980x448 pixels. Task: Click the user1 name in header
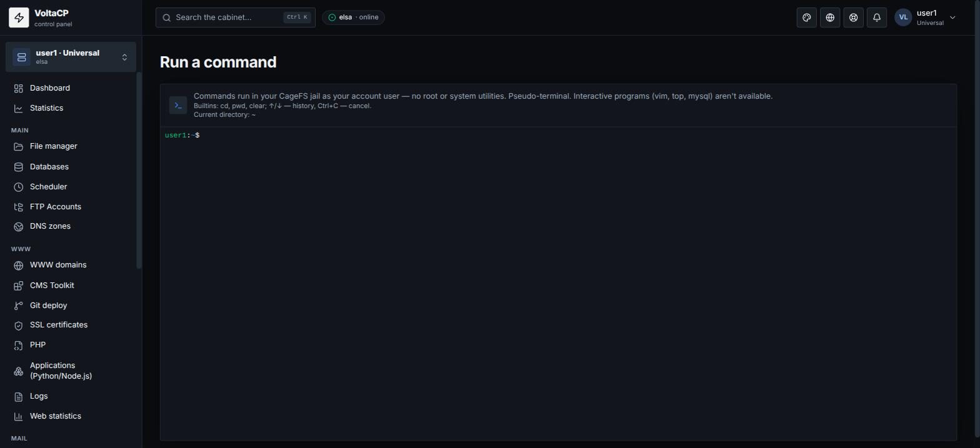point(927,13)
